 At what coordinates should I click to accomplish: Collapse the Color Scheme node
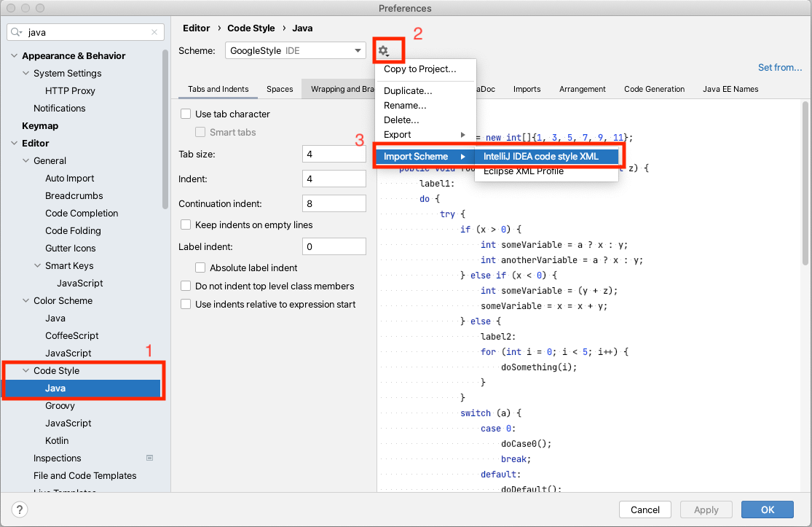click(26, 300)
